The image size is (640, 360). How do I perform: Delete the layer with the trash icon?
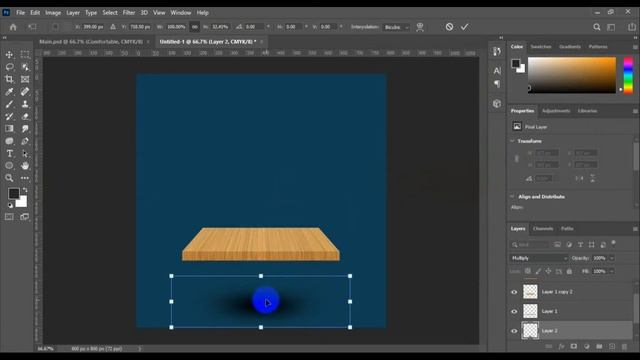pos(624,347)
